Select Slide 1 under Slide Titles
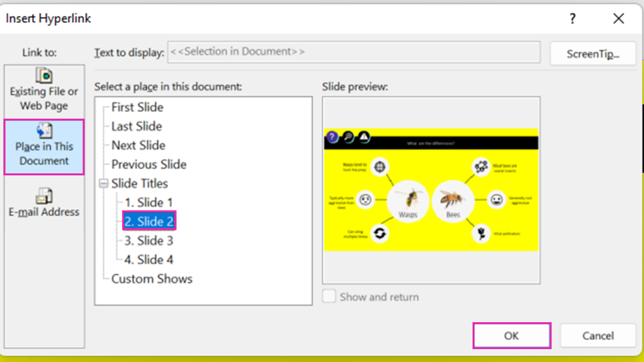The image size is (644, 362). [x=149, y=202]
